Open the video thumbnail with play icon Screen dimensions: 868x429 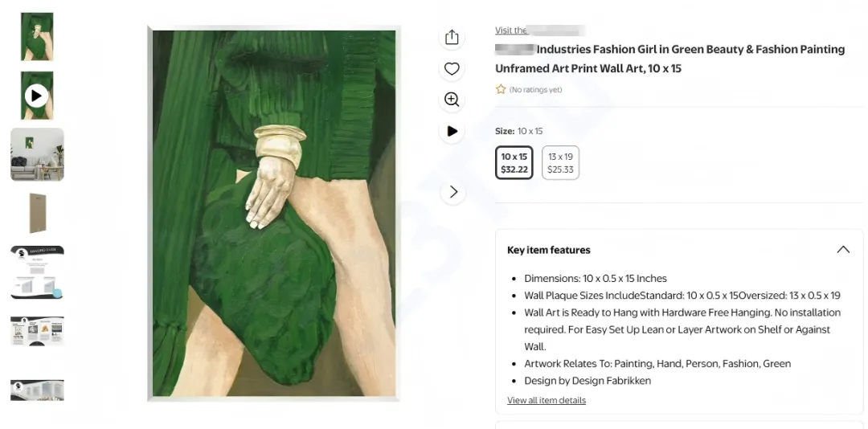[x=37, y=96]
